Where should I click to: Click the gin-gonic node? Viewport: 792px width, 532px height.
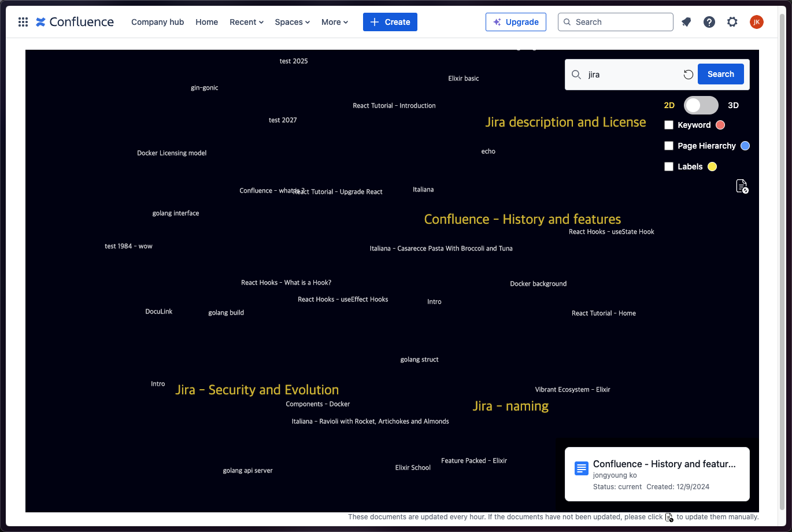pos(205,88)
